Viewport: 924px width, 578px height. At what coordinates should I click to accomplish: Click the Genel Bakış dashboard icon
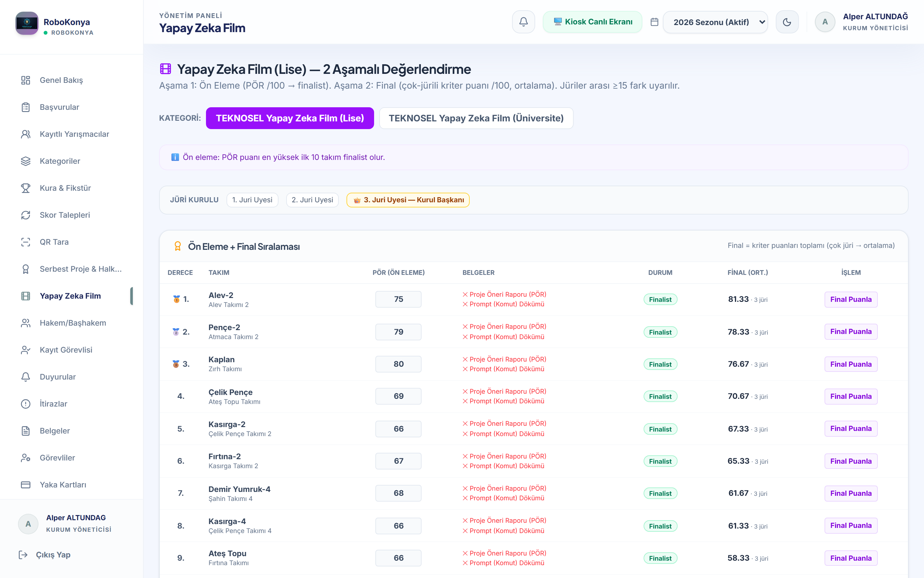tap(26, 80)
